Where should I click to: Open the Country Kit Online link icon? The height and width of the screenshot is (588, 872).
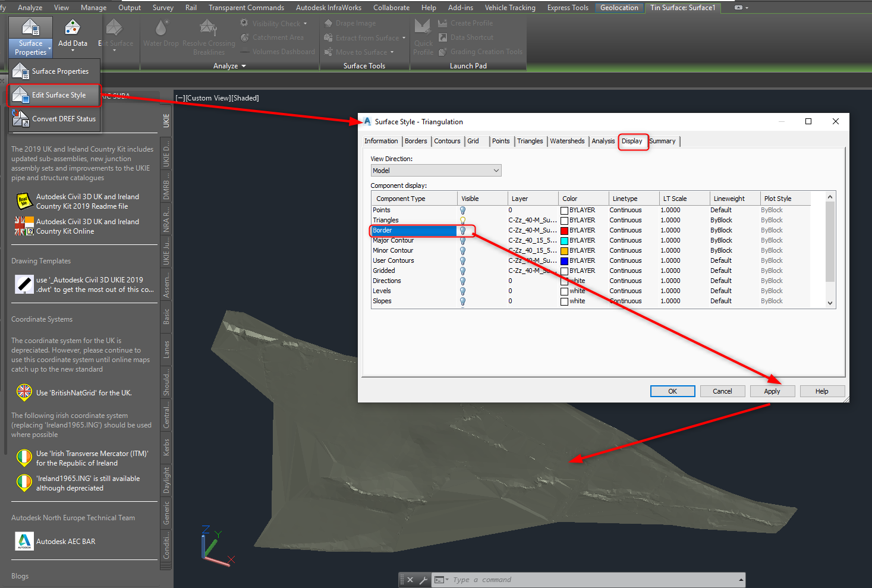click(x=24, y=226)
